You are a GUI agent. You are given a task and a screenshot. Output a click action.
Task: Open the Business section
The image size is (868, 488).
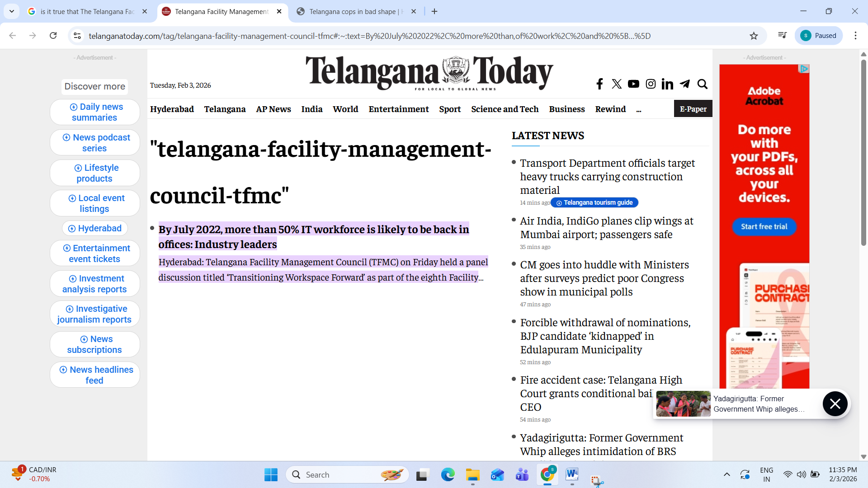coord(567,109)
